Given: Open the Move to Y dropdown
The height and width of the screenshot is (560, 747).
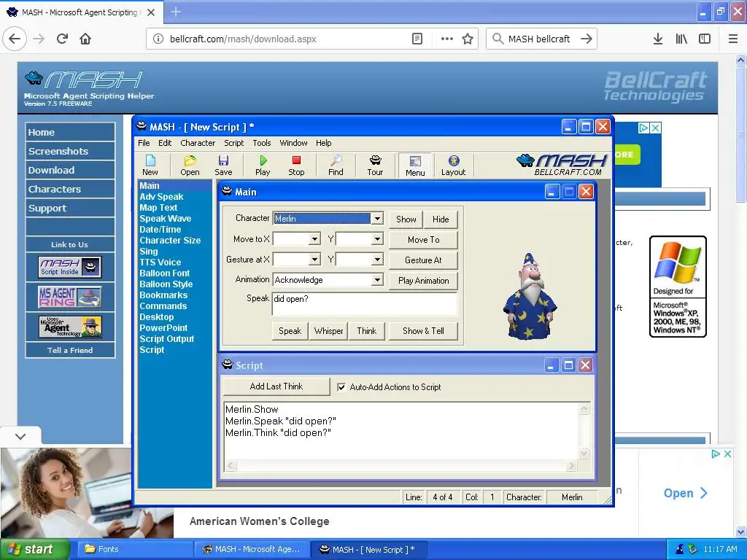Looking at the screenshot, I should pos(377,239).
